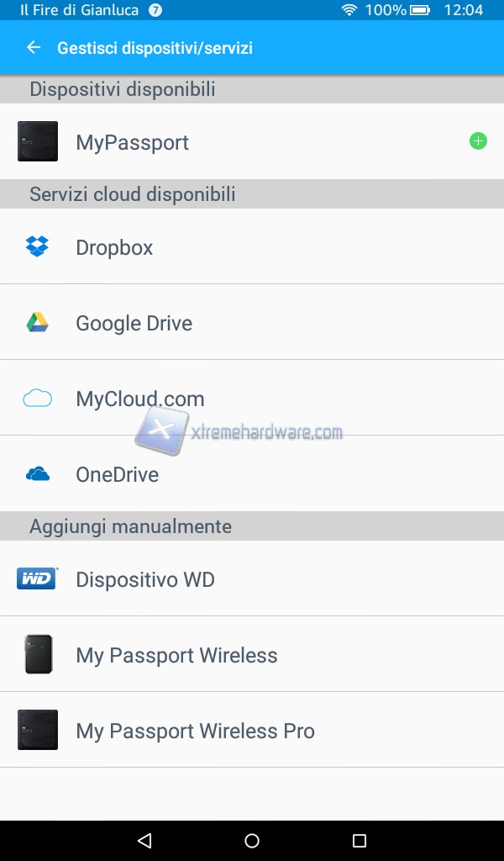504x861 pixels.
Task: Add MyPassport with green plus icon
Action: click(x=478, y=141)
